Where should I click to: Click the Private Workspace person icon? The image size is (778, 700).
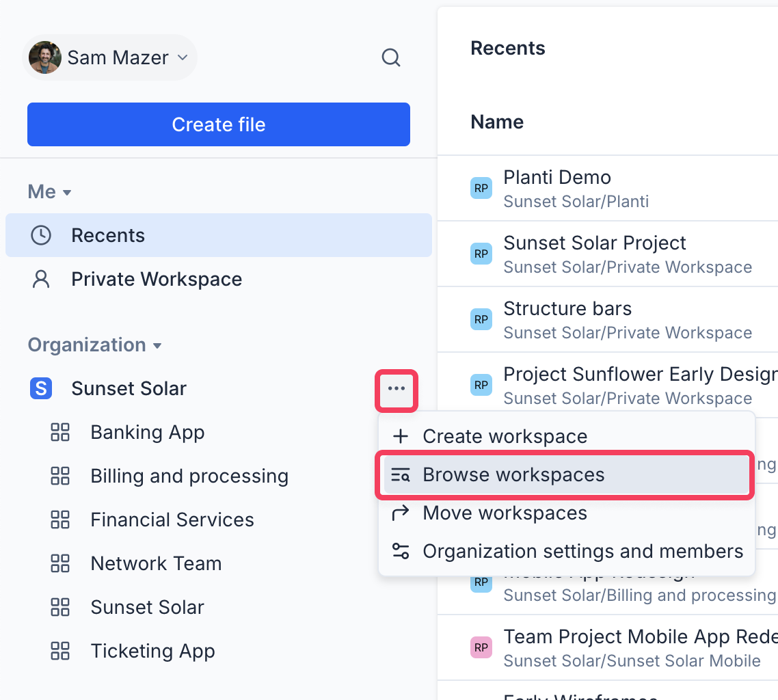pyautogui.click(x=41, y=280)
